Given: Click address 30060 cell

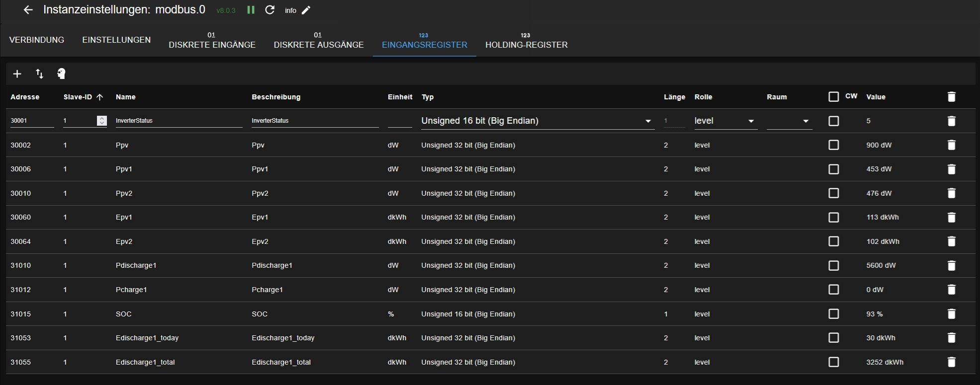Looking at the screenshot, I should click(21, 217).
